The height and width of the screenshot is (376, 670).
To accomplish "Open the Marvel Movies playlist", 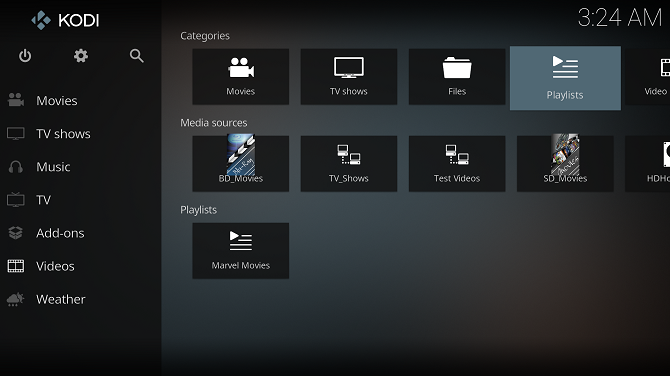I will point(241,251).
